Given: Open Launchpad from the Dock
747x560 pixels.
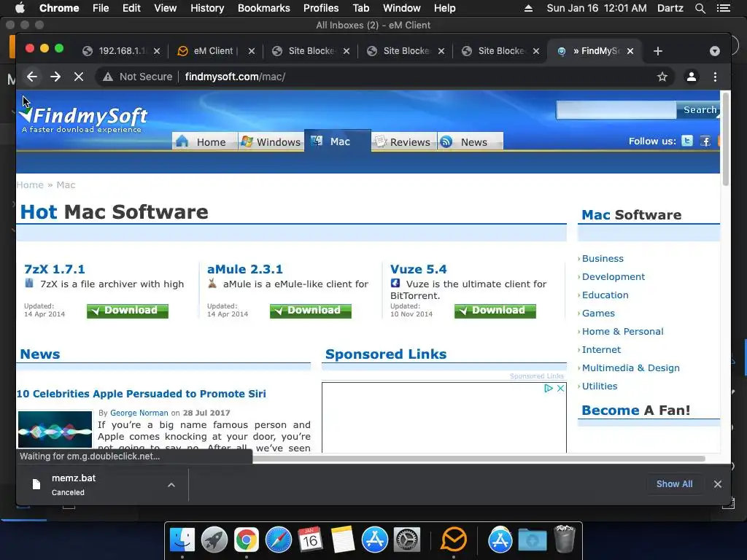Looking at the screenshot, I should coord(214,540).
